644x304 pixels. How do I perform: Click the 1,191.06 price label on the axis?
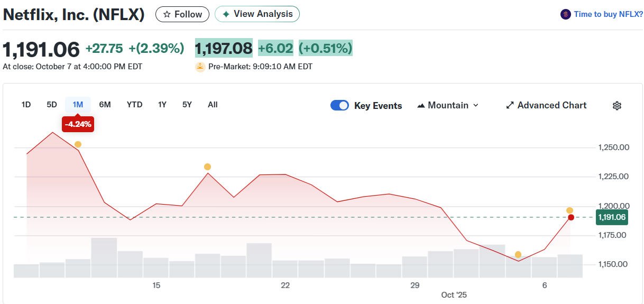[612, 217]
